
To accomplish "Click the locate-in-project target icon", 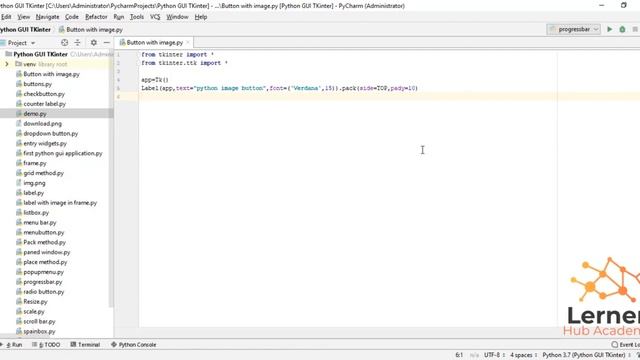I will [x=64, y=42].
